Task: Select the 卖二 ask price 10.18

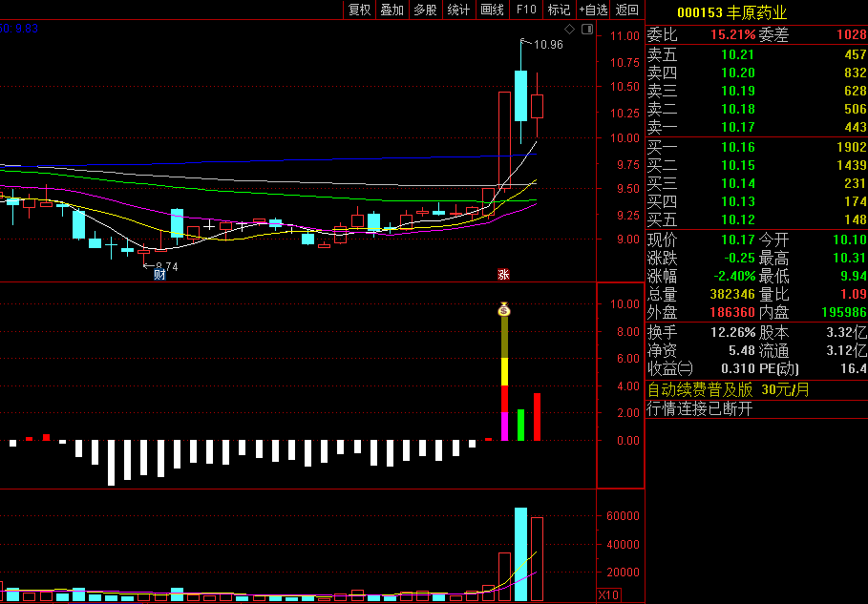Action: [737, 109]
